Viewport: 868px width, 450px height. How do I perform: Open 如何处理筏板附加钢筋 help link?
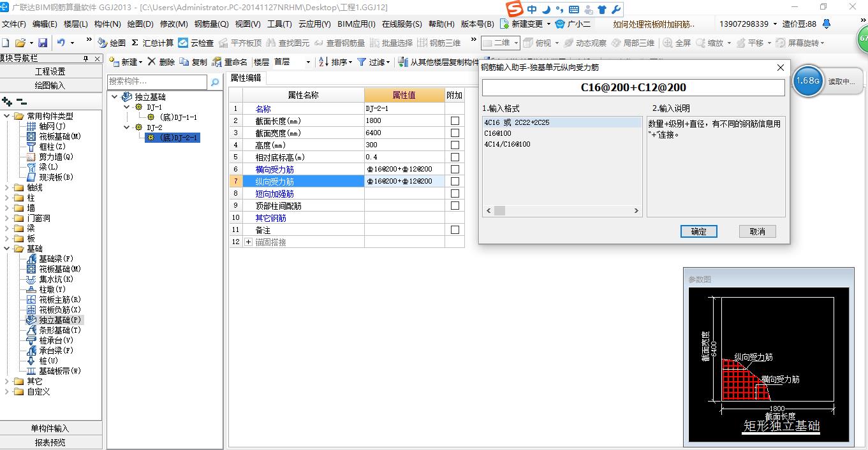tap(654, 24)
